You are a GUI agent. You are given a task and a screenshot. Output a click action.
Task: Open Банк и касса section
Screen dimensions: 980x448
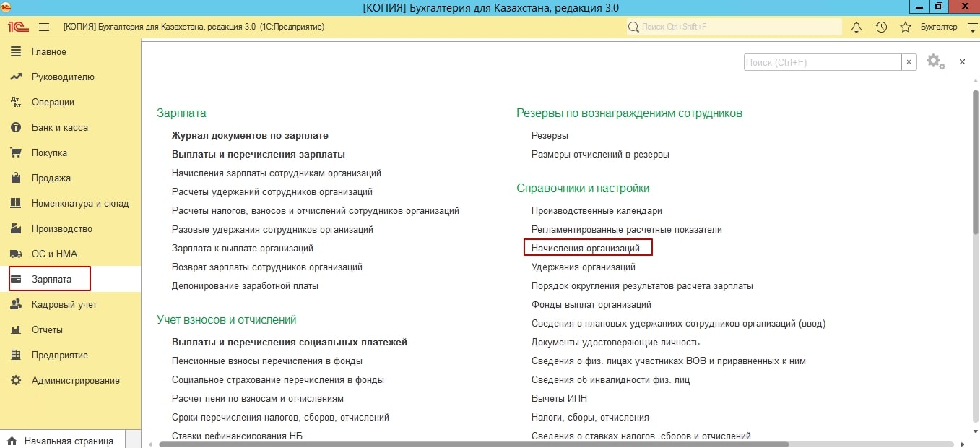click(59, 127)
